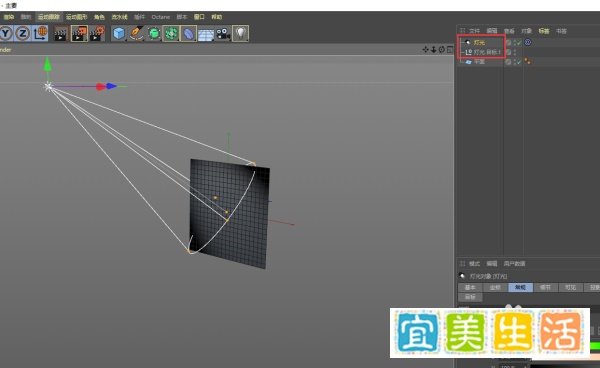
Task: Open Attribute Manager 用户数据 menu
Action: 514,264
